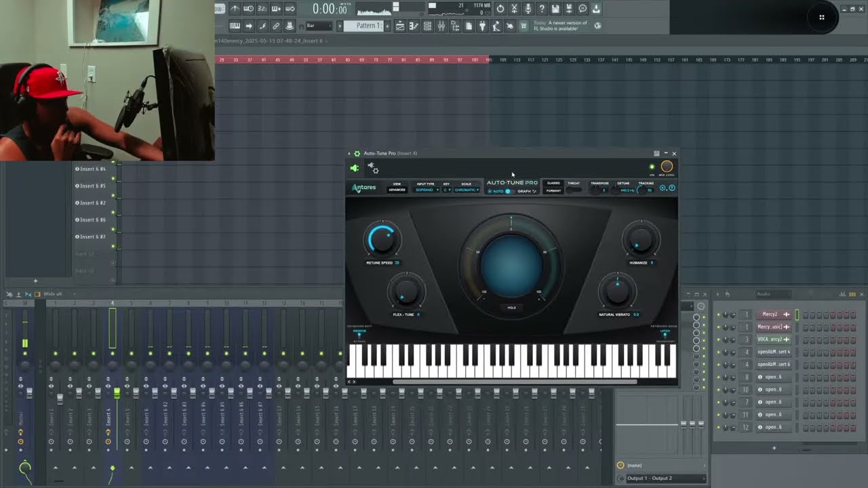
Task: Click the Auto-Tune detached grid icon
Action: [x=656, y=153]
